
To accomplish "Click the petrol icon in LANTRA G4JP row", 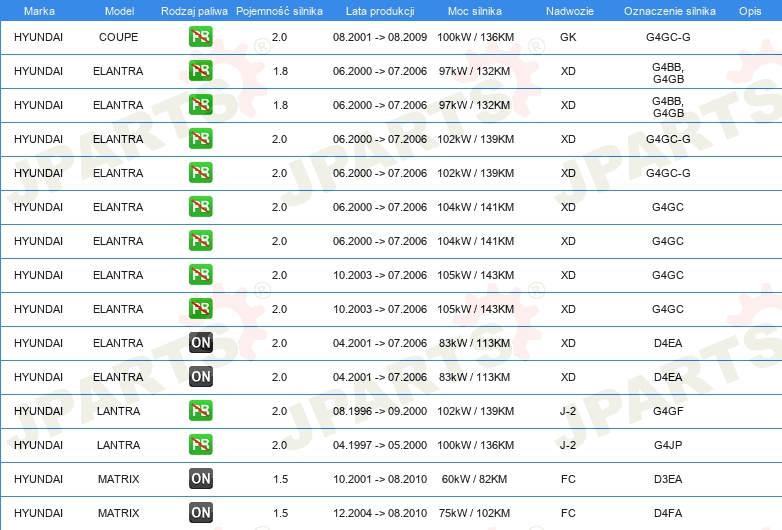I will click(x=200, y=445).
